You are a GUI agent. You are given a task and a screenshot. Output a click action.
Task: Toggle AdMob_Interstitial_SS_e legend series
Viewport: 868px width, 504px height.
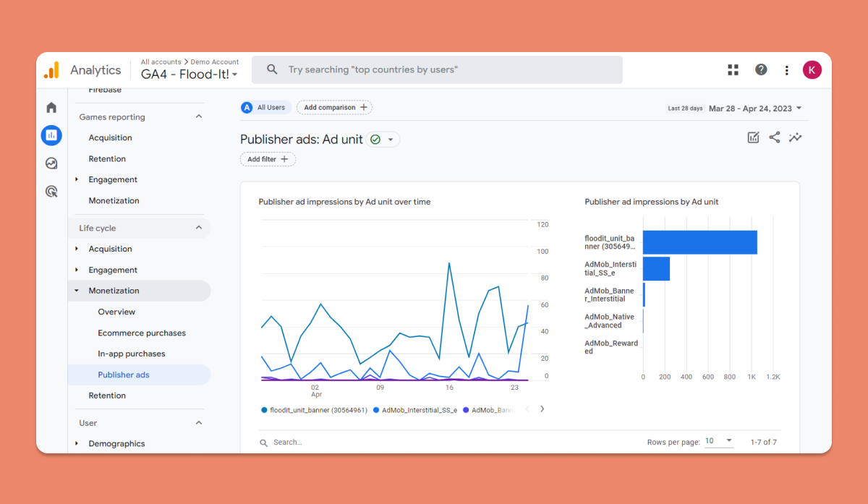click(414, 410)
